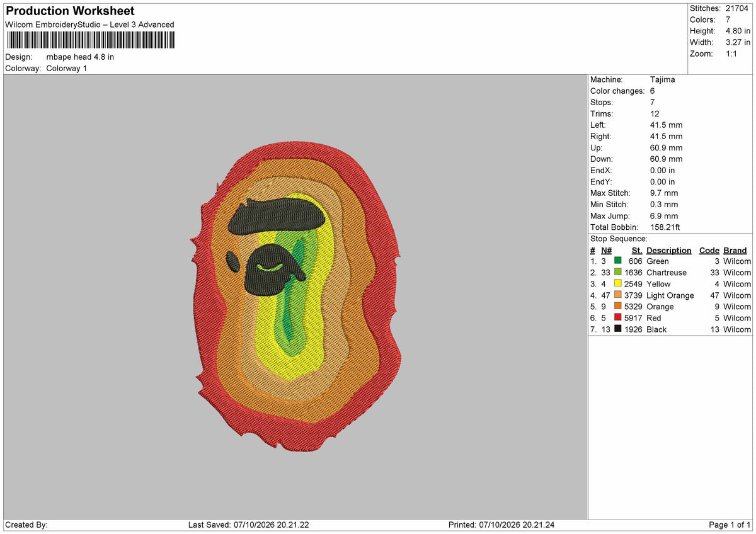Select the Orange thread color swatch
Screen dimensions: 756x534
tap(618, 307)
